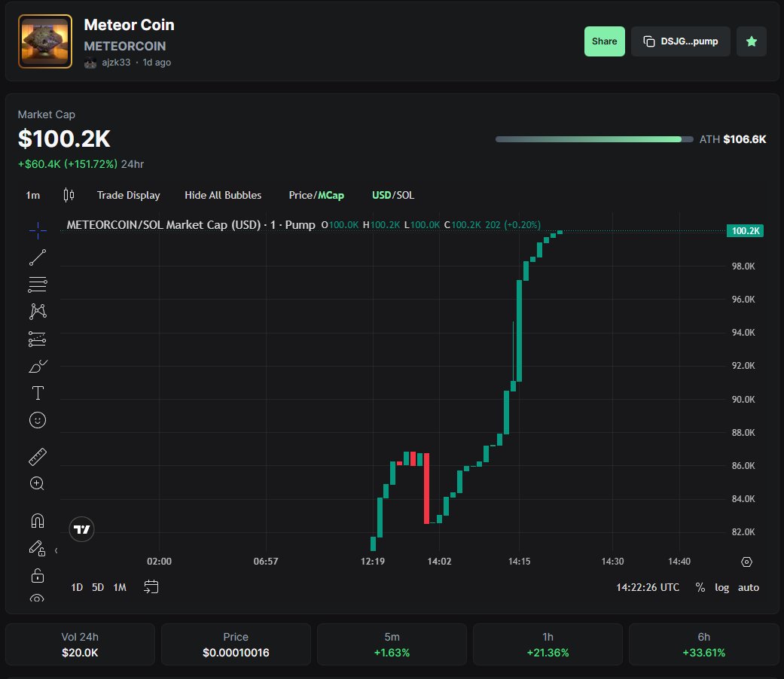Click the 1h +21.36% stat card
This screenshot has width=784, height=679.
point(548,644)
